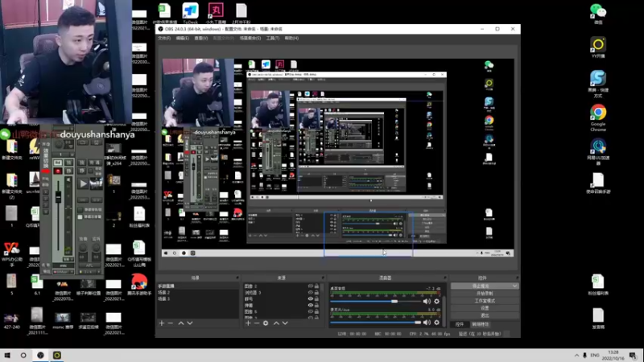Switch to 转场特效 tab in controls dock
The width and height of the screenshot is (644, 362).
[x=480, y=324]
